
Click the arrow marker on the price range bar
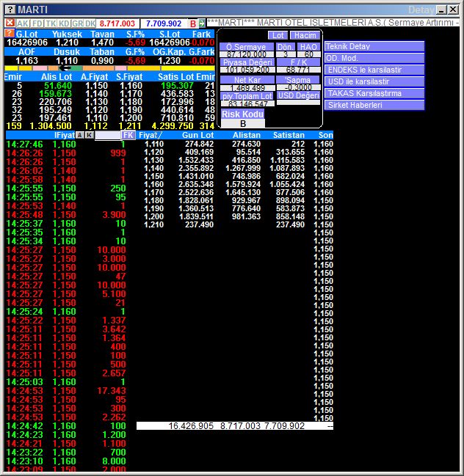(65, 68)
